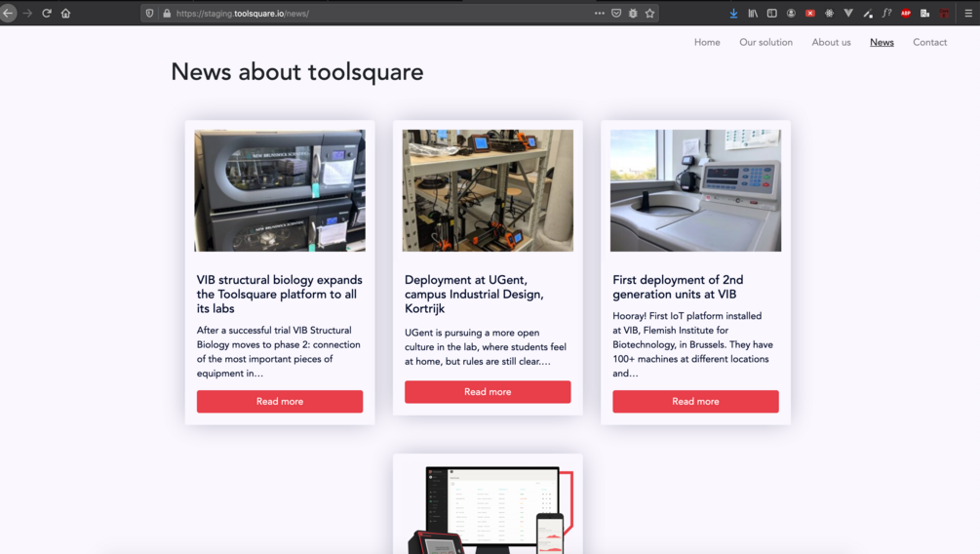Click the 3D printer shelf photo
Viewport: 980px width, 554px height.
point(488,191)
